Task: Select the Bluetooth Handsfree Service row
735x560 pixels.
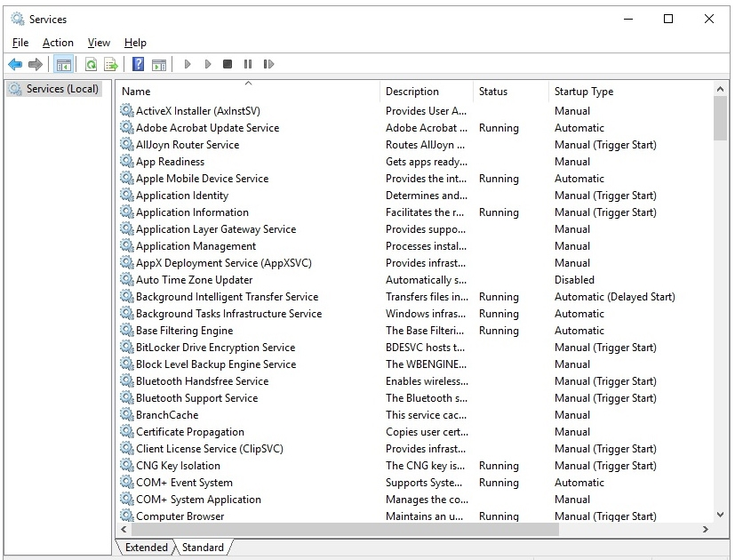Action: point(415,380)
